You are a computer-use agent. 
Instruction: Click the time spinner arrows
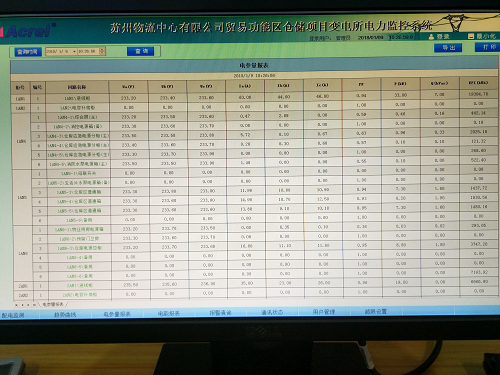tap(102, 51)
